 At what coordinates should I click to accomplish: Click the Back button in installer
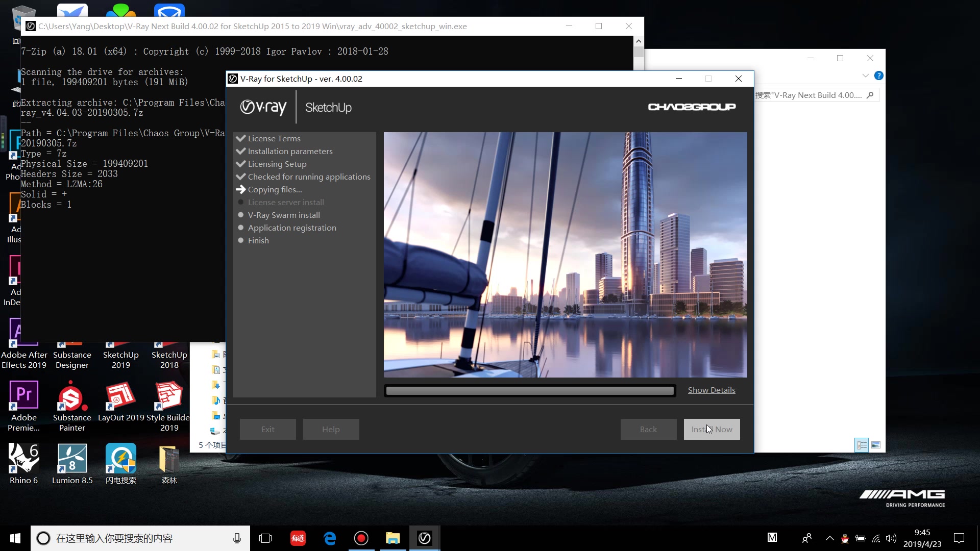648,430
